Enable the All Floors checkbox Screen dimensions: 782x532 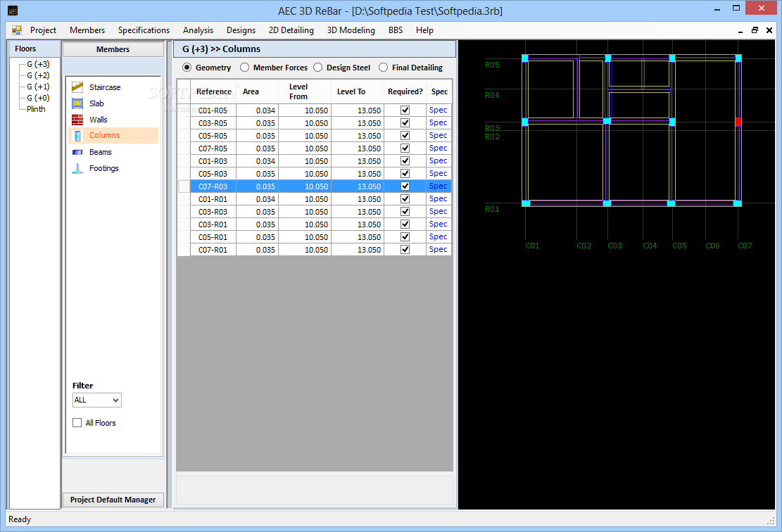click(x=77, y=423)
